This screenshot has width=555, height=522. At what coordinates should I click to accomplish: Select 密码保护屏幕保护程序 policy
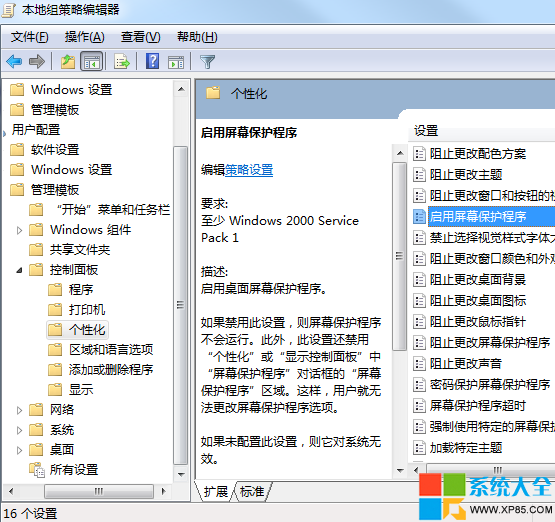click(490, 385)
